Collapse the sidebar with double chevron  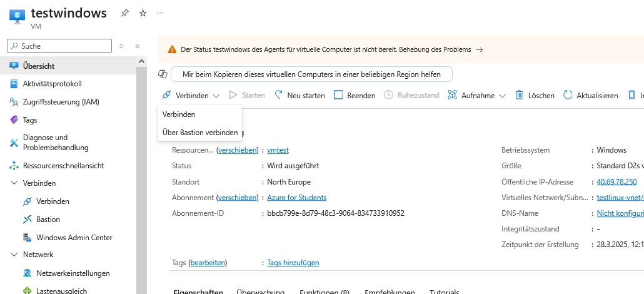tap(138, 46)
